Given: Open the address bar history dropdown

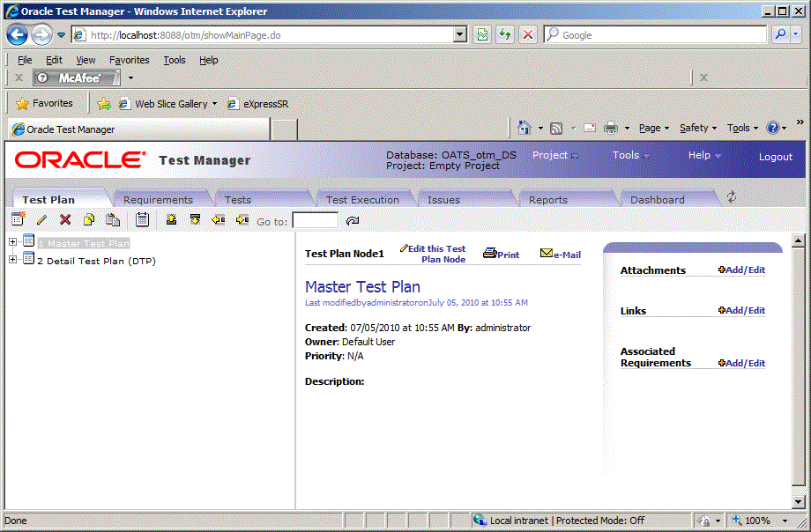Looking at the screenshot, I should 460,34.
